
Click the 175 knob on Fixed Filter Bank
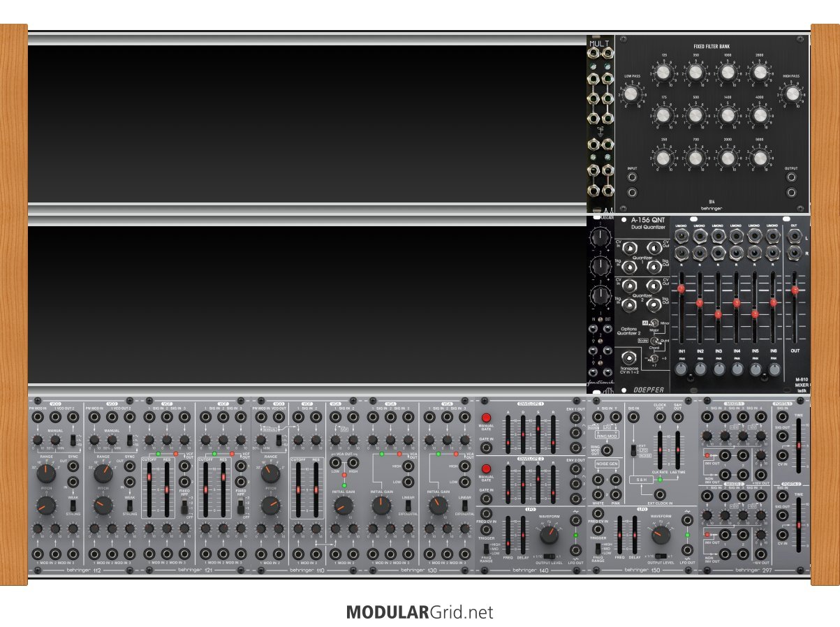pyautogui.click(x=663, y=115)
